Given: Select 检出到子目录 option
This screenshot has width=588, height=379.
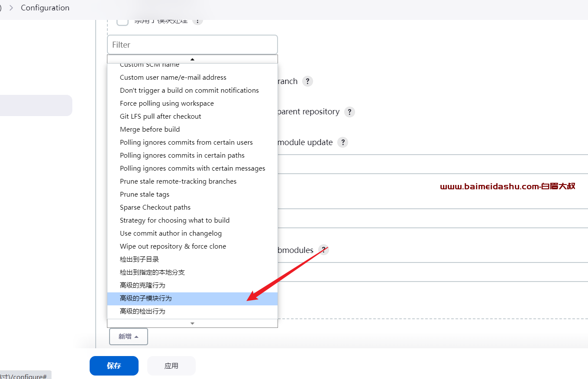Looking at the screenshot, I should coord(192,259).
